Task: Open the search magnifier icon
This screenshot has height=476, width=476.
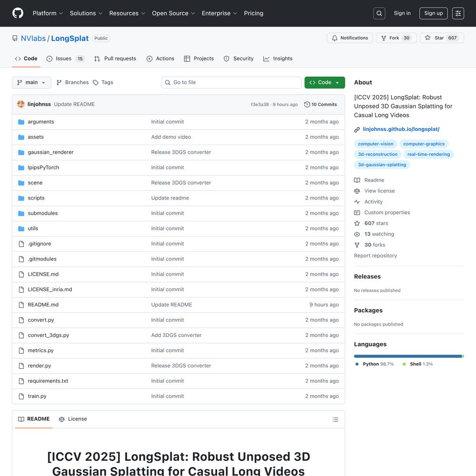Action: tap(379, 13)
